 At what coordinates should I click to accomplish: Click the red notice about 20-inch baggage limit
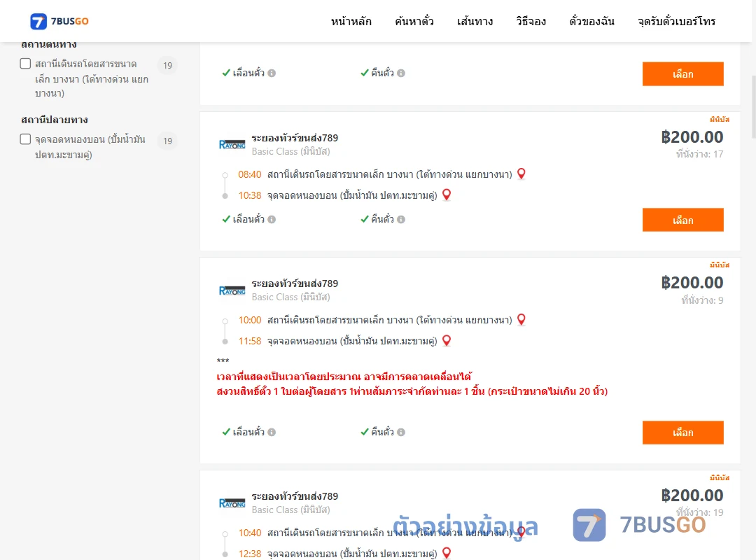tap(412, 391)
